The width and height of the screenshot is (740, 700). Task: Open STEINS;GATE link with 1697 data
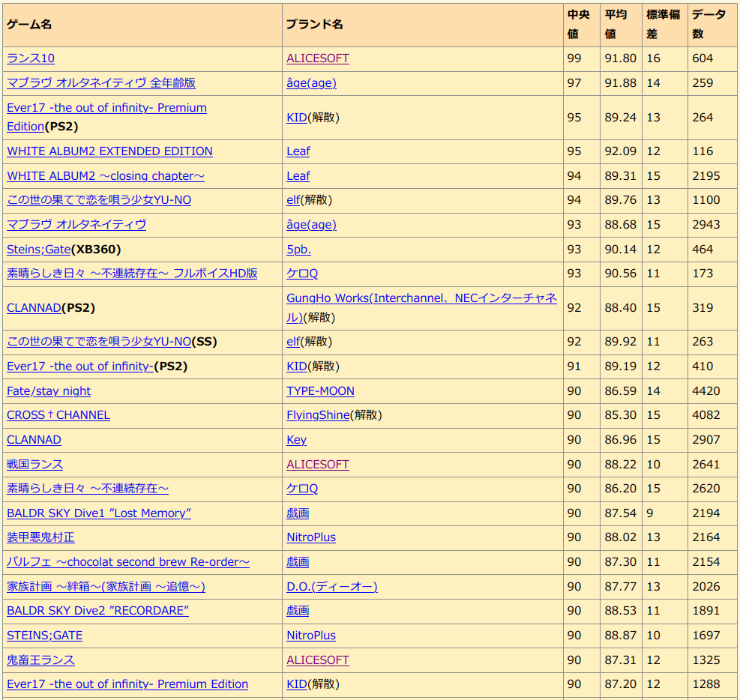pos(44,636)
